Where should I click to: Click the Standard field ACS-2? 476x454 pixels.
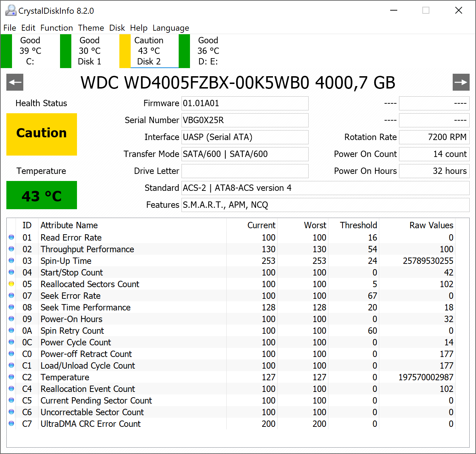pyautogui.click(x=326, y=188)
